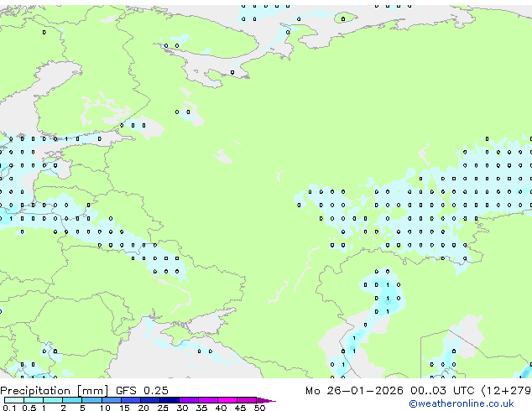Click the 'Mo 26-01-2026' date text
The width and height of the screenshot is (532, 411).
click(354, 391)
